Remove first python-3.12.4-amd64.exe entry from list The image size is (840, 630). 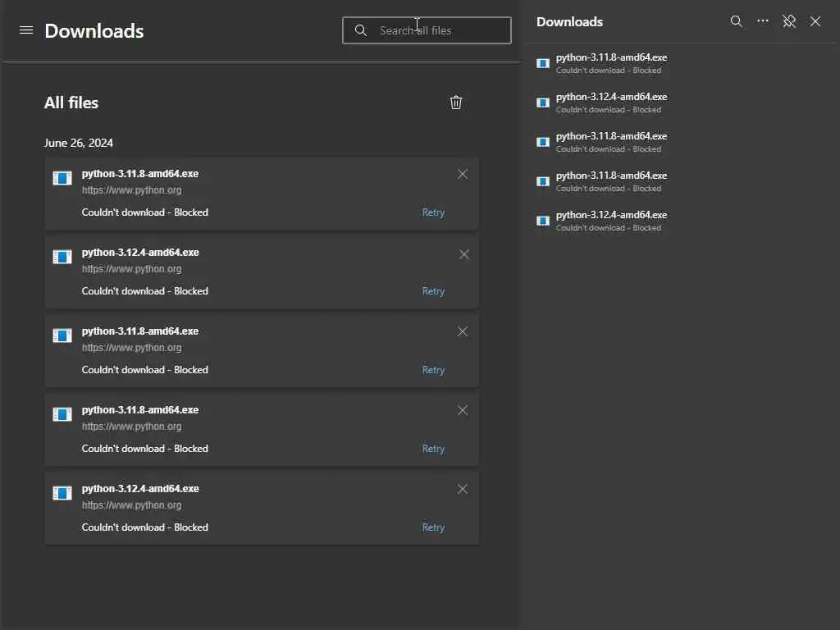(463, 254)
